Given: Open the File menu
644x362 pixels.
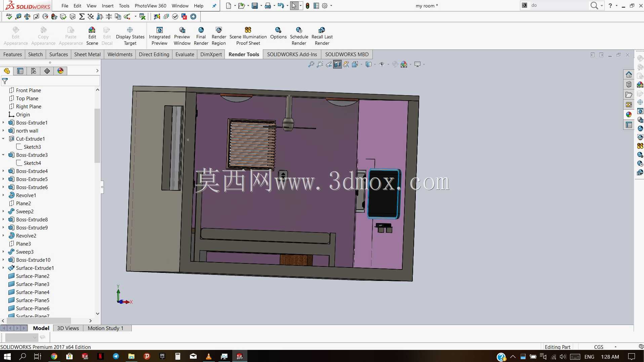Looking at the screenshot, I should coord(65,6).
